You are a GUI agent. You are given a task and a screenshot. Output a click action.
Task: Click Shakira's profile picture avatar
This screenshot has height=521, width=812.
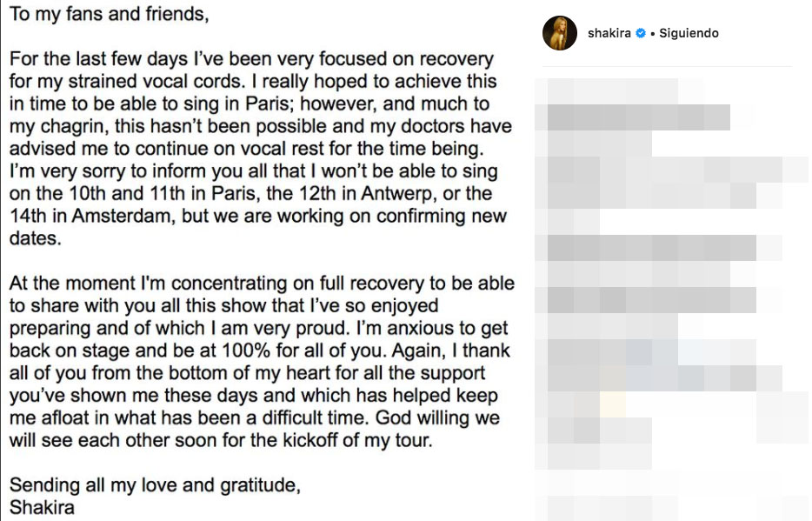coord(559,33)
